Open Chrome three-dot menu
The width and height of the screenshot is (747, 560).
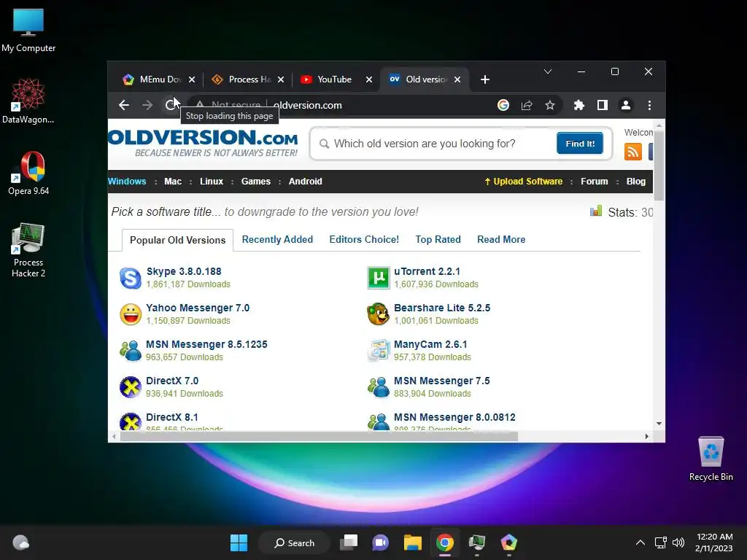tap(649, 105)
